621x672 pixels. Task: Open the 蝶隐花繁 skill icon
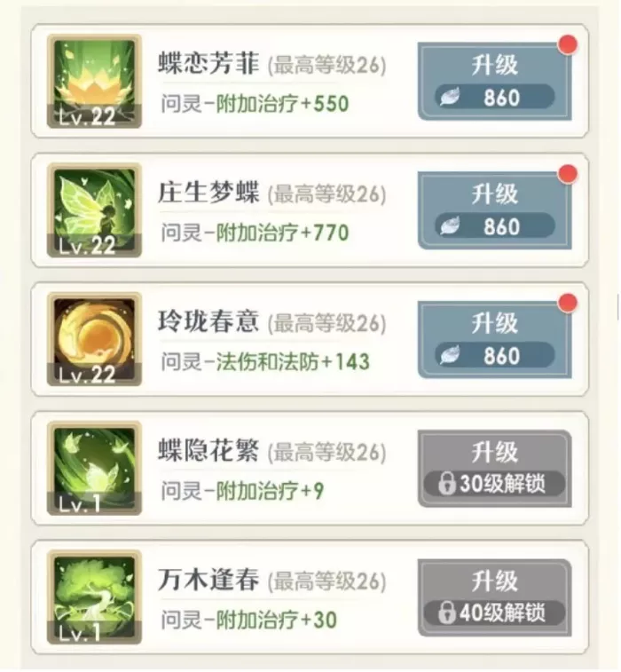pyautogui.click(x=94, y=468)
